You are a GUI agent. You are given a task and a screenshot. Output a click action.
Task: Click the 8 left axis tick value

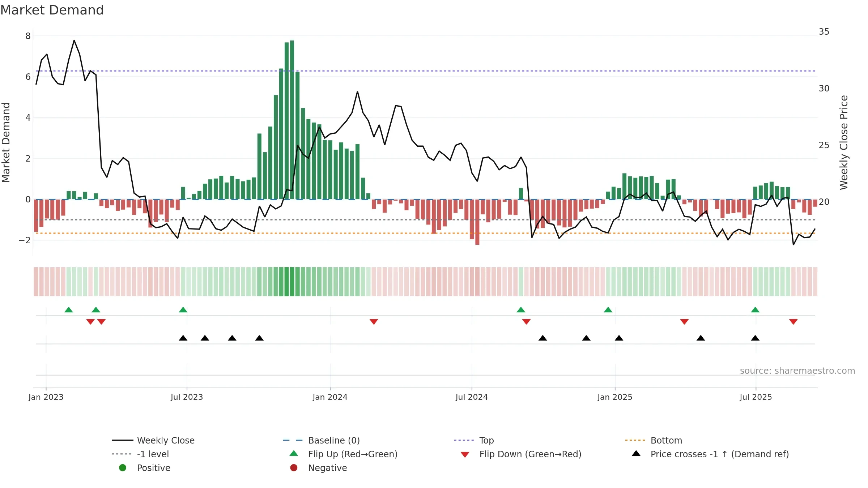tap(28, 36)
